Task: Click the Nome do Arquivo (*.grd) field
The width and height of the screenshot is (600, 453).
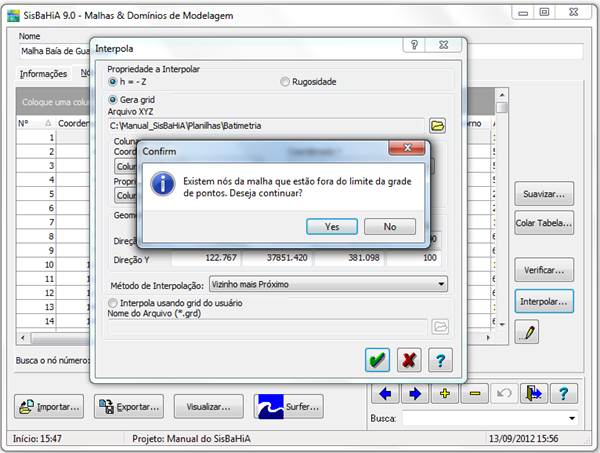Action: click(267, 327)
